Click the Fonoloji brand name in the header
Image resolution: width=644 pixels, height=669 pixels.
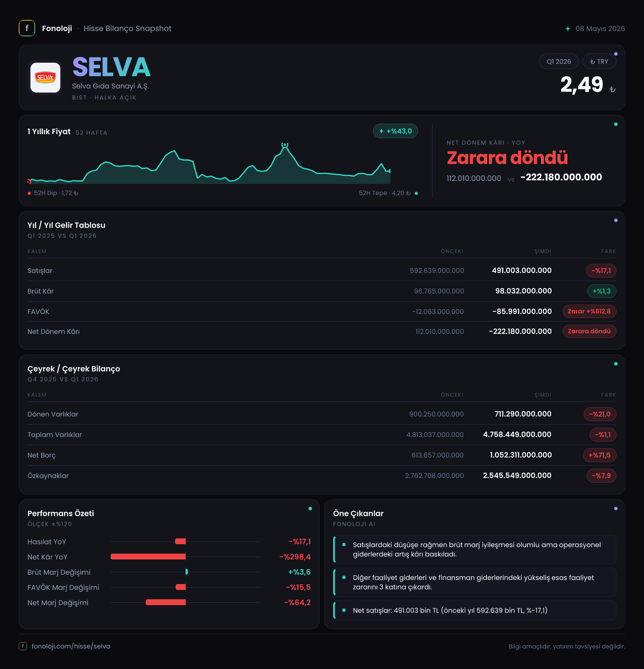57,28
